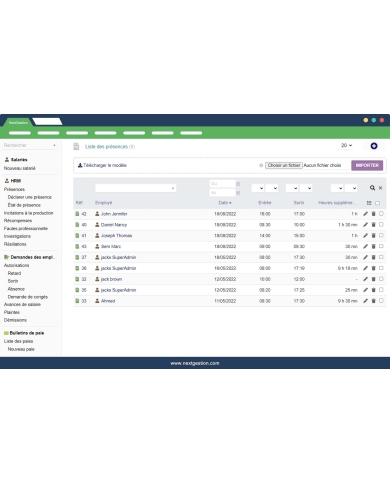Click the user icon beside John Jennifer
Viewport: 390px width, 484px height.
[x=97, y=214]
